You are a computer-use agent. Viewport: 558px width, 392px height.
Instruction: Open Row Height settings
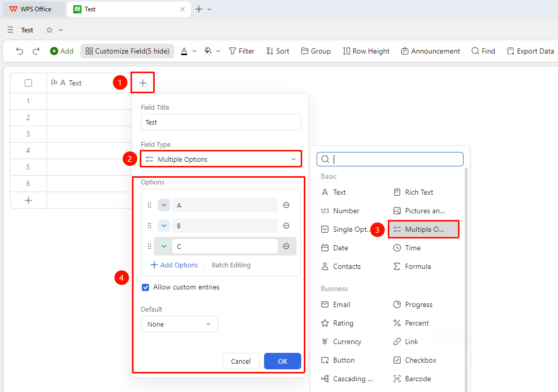click(366, 51)
